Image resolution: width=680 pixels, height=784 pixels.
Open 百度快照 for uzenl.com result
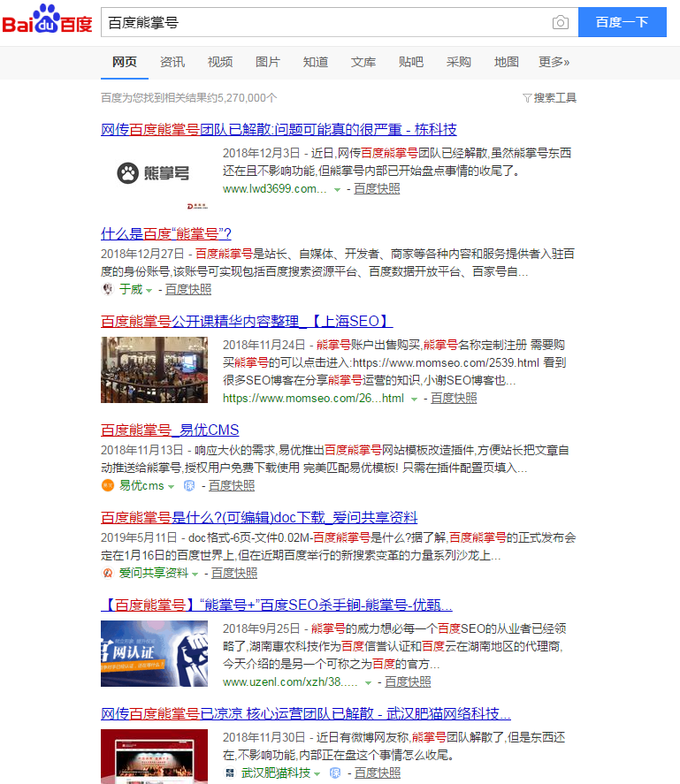click(x=408, y=682)
